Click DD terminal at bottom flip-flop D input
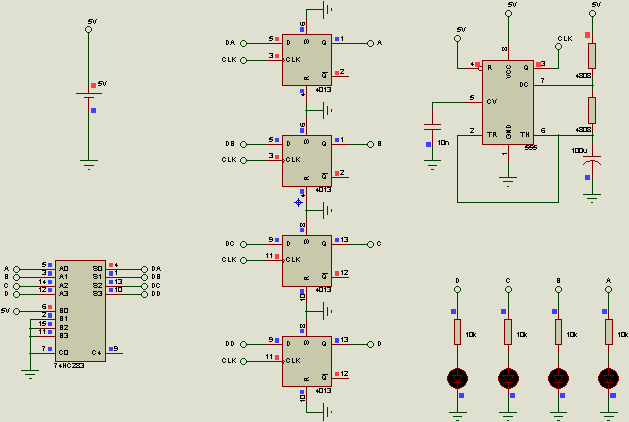 (x=243, y=345)
